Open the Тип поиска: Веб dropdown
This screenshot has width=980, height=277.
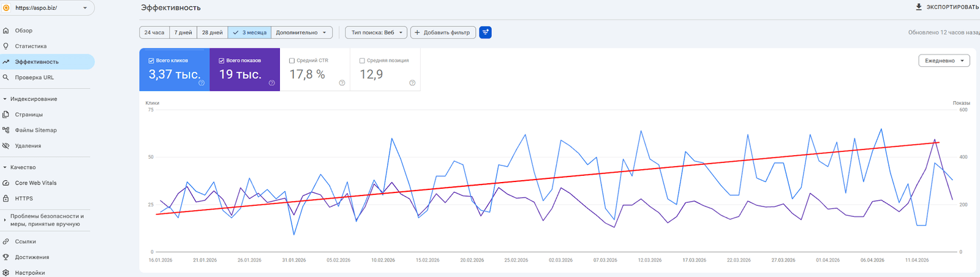376,32
